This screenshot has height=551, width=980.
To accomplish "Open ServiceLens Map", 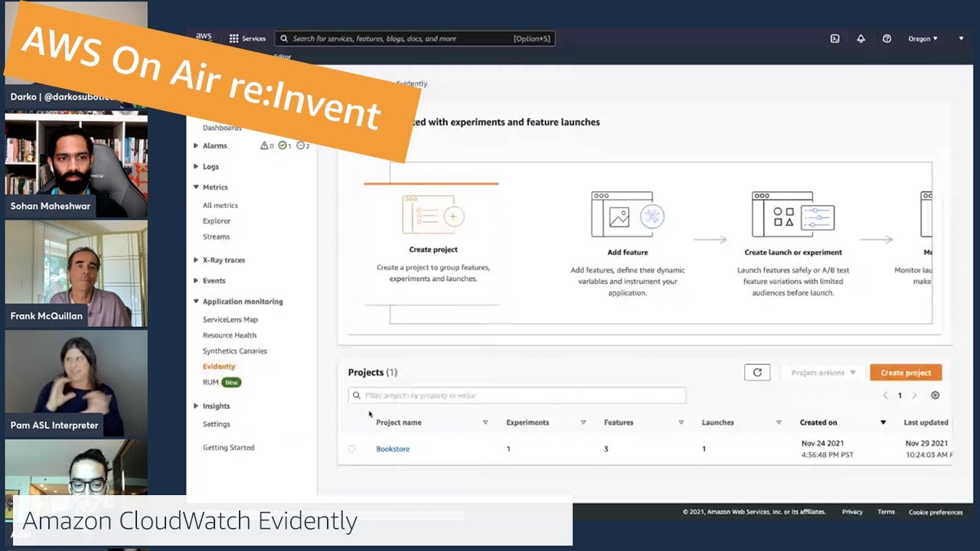I will (x=230, y=320).
